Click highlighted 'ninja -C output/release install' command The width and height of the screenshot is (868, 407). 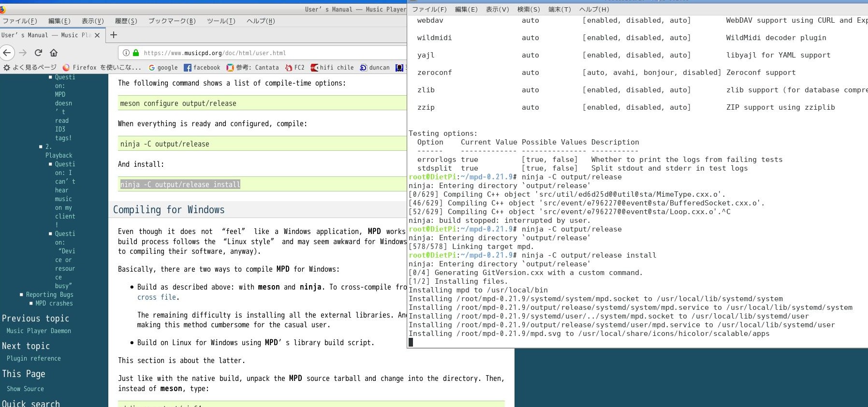(180, 184)
